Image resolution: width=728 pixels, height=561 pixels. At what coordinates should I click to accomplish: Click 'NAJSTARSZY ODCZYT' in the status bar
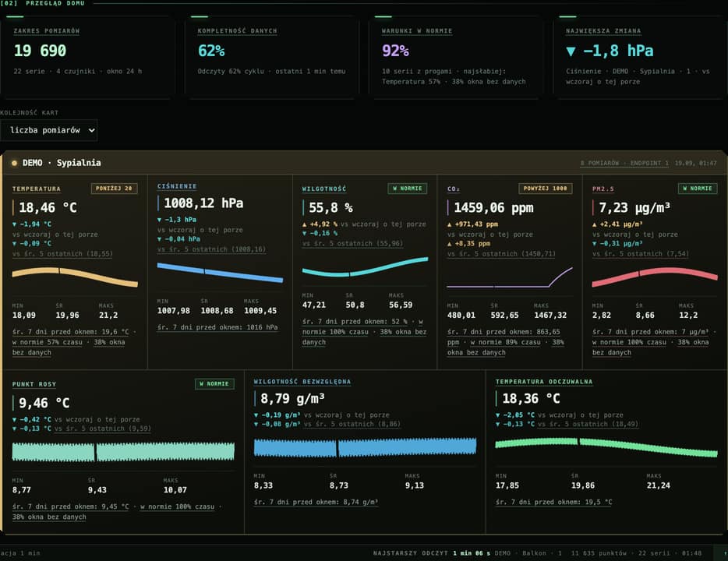coord(411,553)
